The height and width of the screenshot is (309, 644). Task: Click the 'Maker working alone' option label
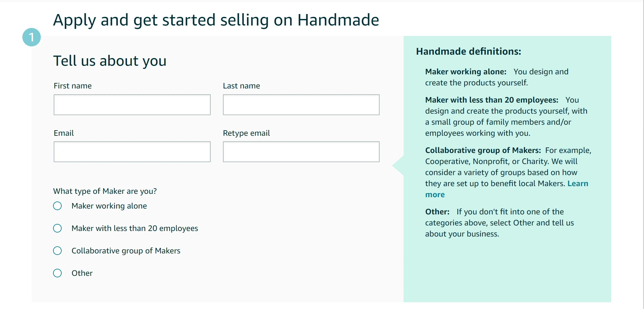pos(109,206)
